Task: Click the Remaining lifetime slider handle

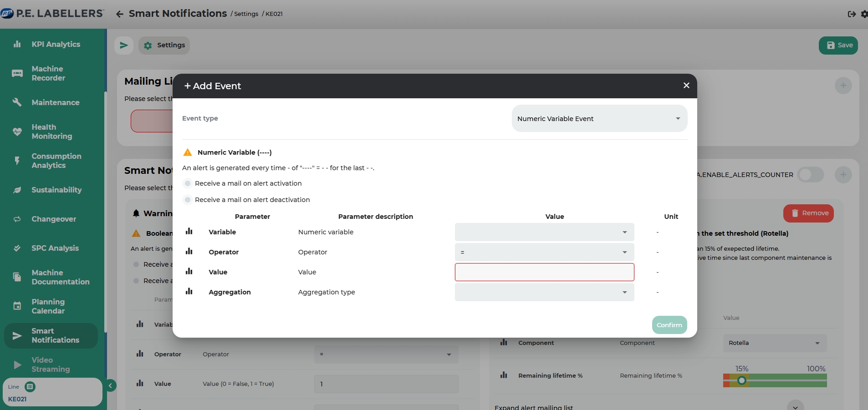Action: (741, 380)
